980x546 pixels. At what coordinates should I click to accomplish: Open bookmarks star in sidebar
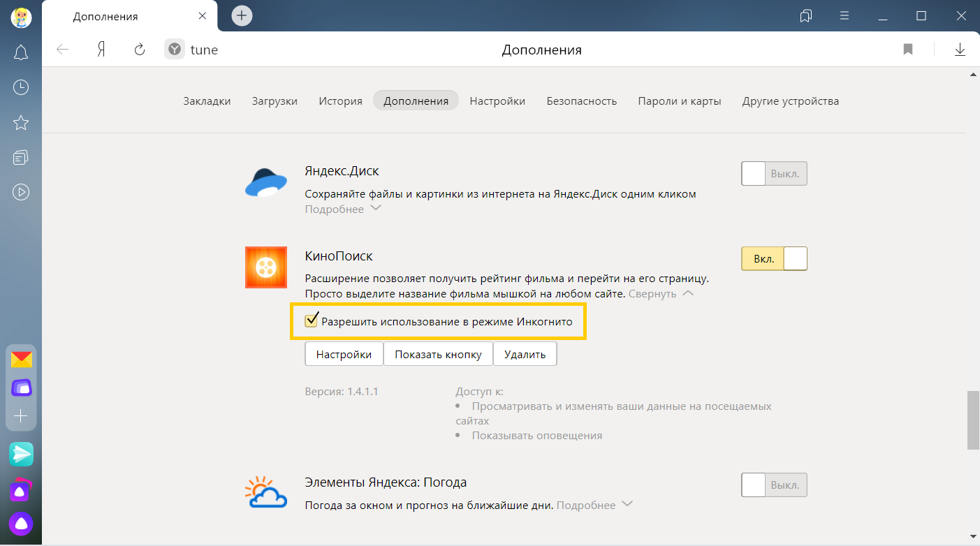[x=21, y=123]
